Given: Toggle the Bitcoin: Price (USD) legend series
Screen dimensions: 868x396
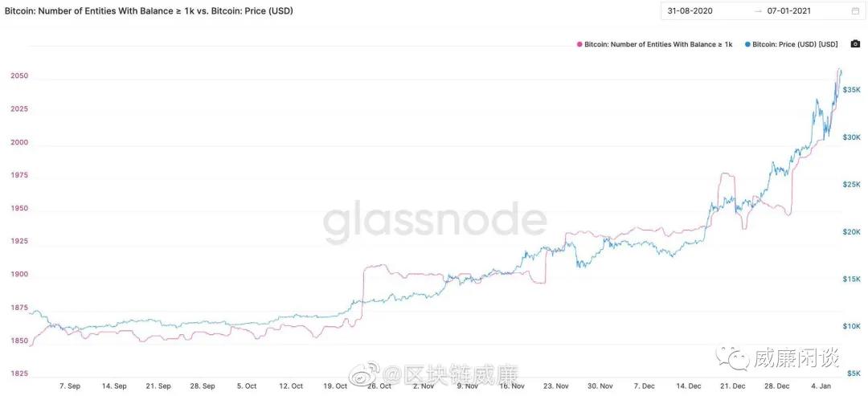Looking at the screenshot, I should point(796,44).
